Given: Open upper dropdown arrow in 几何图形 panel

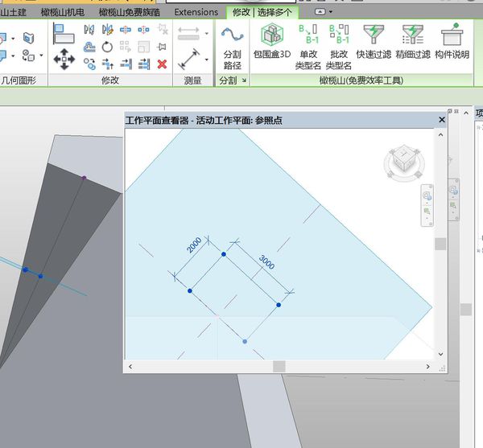Looking at the screenshot, I should (x=13, y=39).
